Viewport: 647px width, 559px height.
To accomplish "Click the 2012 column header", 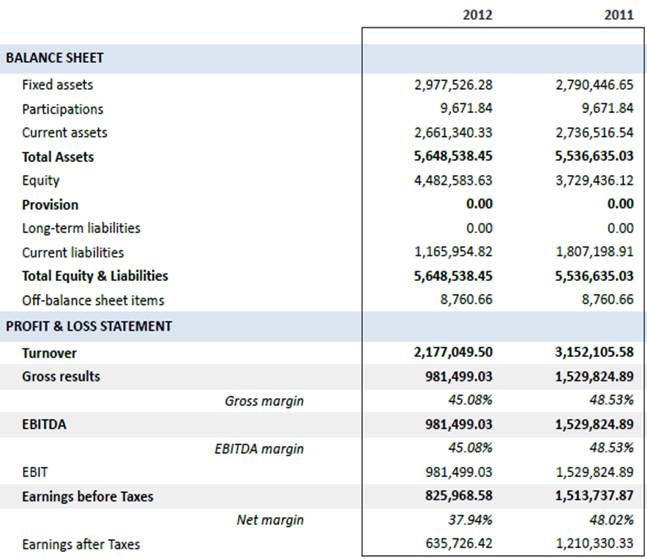I will tap(476, 16).
